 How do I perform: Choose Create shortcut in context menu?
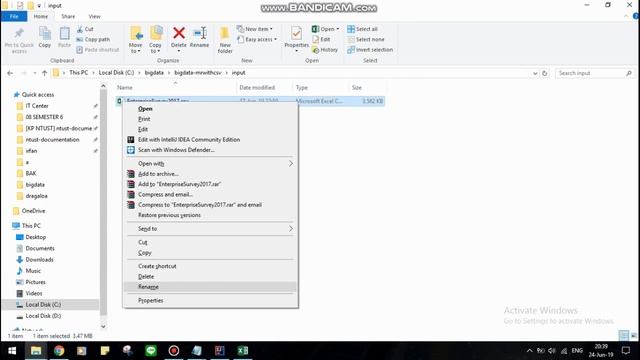tap(210, 266)
